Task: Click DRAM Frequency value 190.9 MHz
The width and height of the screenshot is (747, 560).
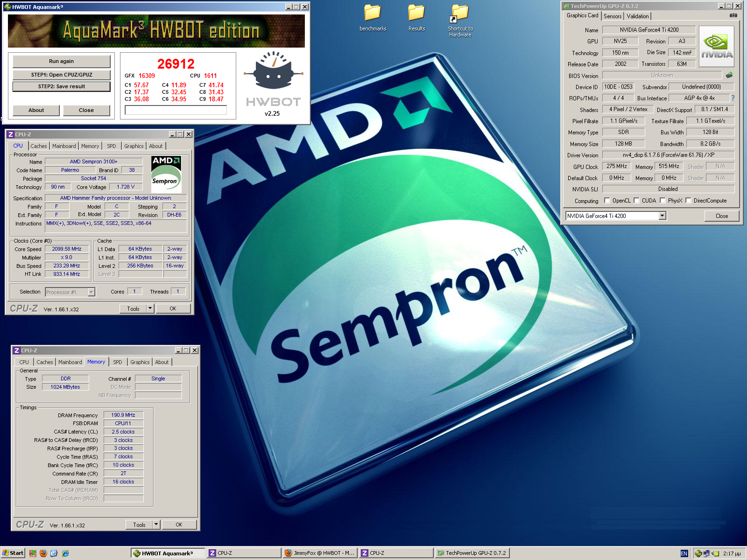Action: click(123, 415)
